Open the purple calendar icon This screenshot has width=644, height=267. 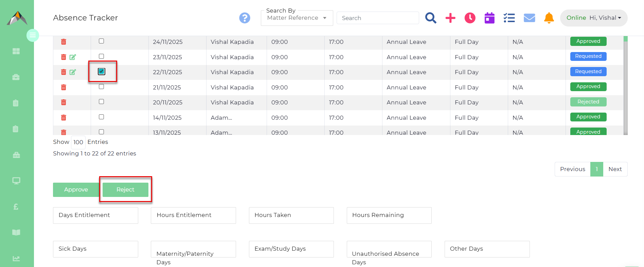tap(489, 18)
